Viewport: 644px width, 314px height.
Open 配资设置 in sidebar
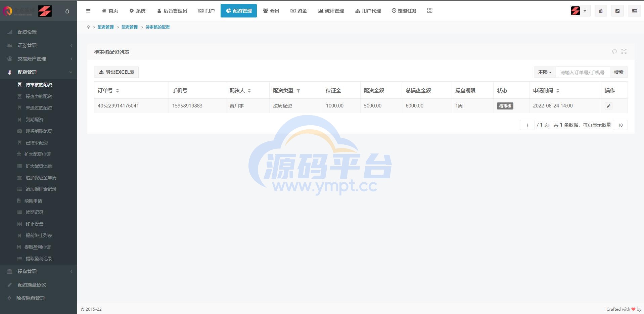coord(39,32)
